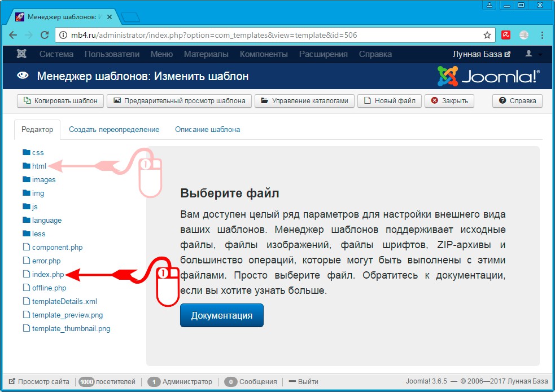Click the Новый файл button
The height and width of the screenshot is (392, 555).
tap(390, 101)
